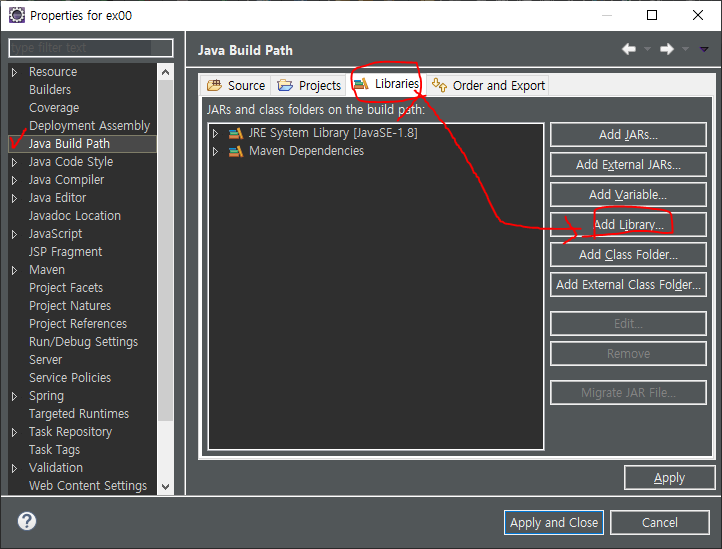
Task: Expand the Resource tree item
Action: (x=14, y=72)
